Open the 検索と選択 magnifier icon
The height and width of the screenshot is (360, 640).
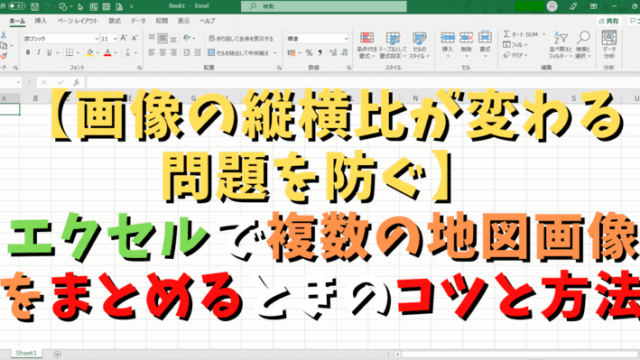(583, 38)
